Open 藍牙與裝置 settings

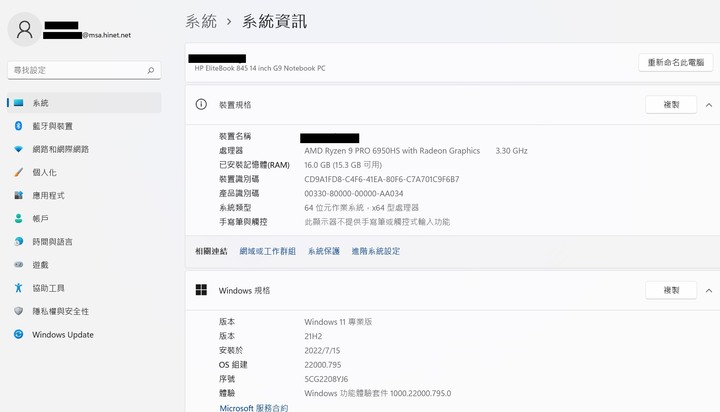tap(84, 126)
